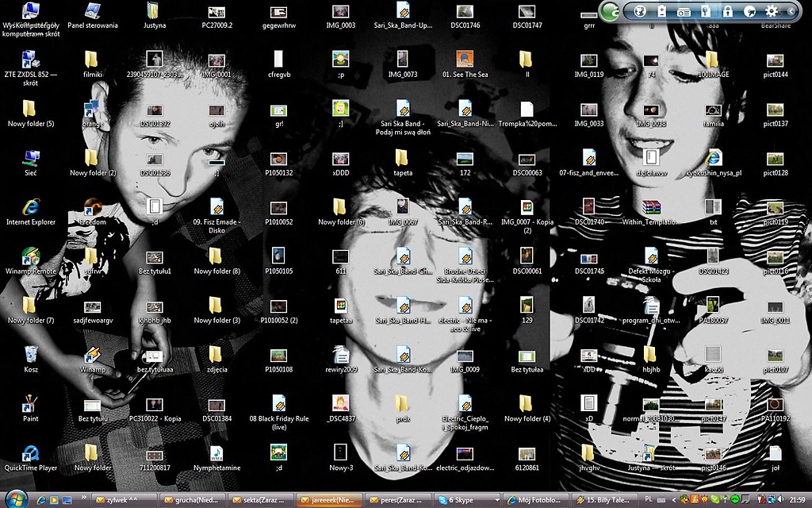The width and height of the screenshot is (812, 508).
Task: Select the Winamp desktop shortcut
Action: pos(93,360)
